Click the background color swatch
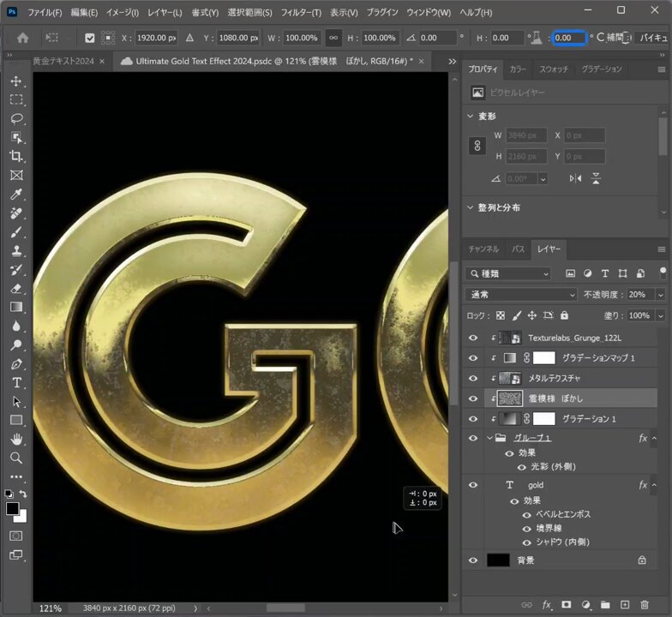 (22, 518)
